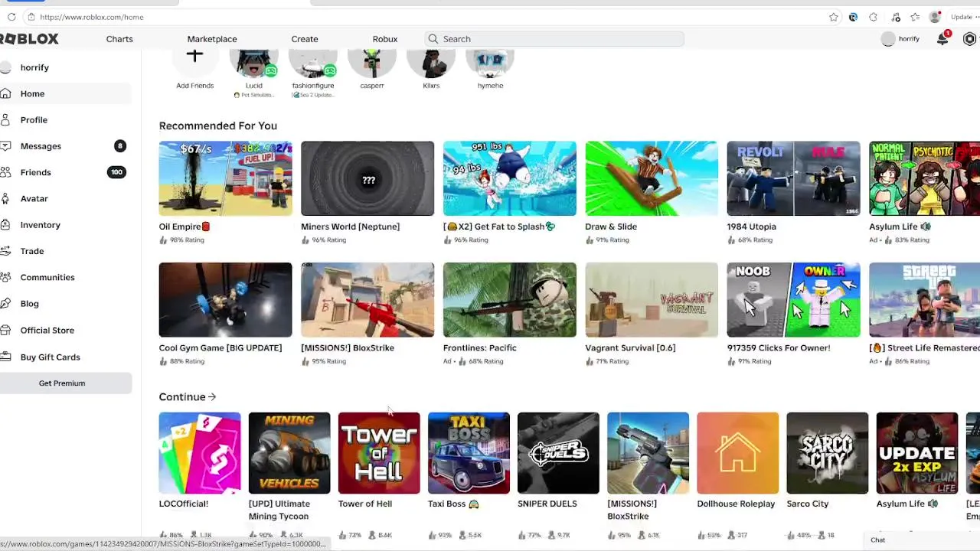
Task: Open the BloxStrike thumbnail in Recommended
Action: pyautogui.click(x=367, y=300)
